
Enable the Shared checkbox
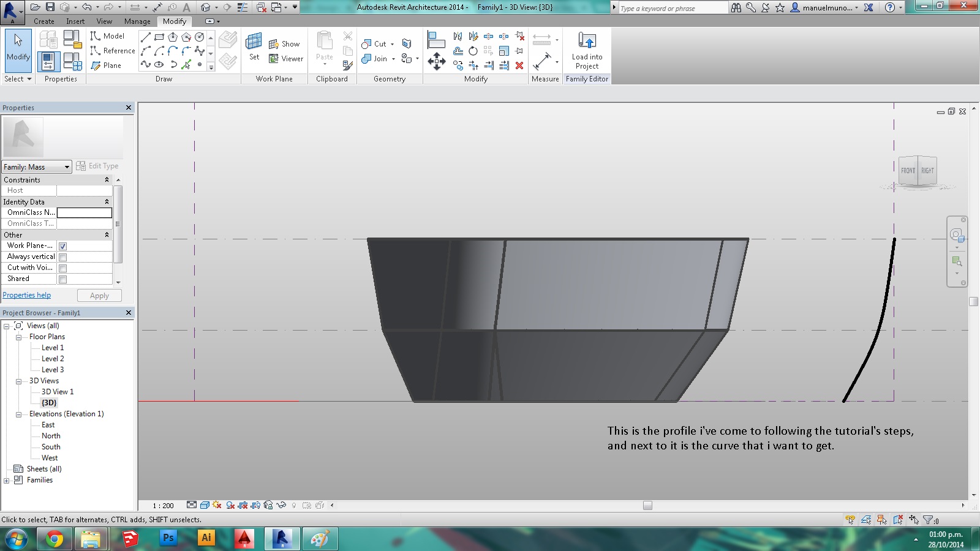[62, 279]
